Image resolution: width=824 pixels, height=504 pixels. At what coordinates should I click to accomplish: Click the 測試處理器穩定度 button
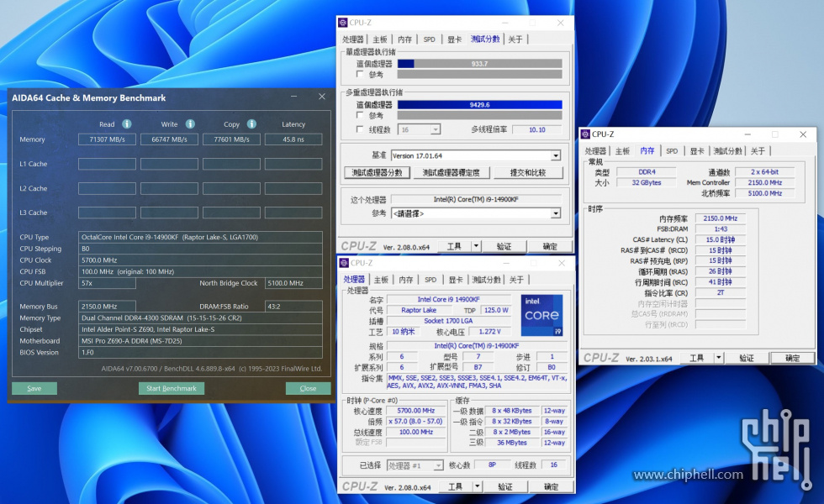[x=452, y=172]
